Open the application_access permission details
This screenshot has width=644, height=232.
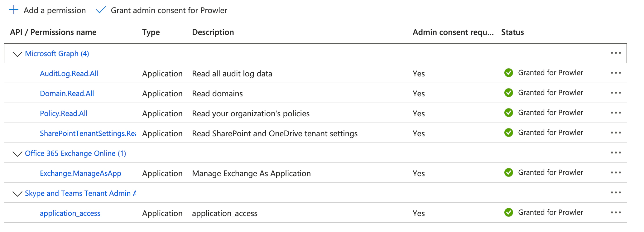70,213
